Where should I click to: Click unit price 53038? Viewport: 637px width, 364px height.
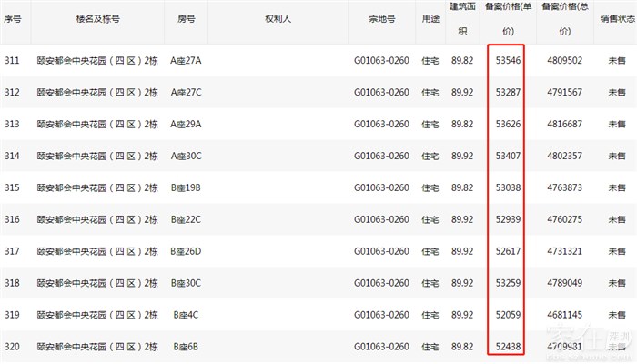click(508, 187)
